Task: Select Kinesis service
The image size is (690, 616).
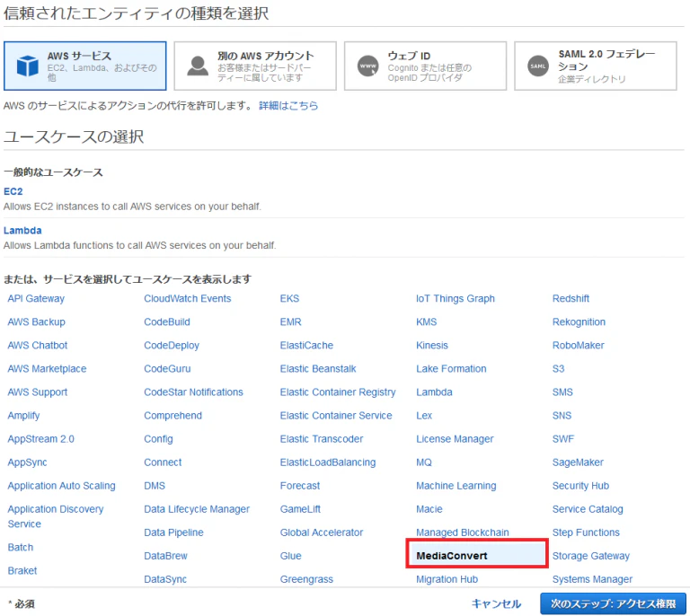Action: tap(432, 345)
